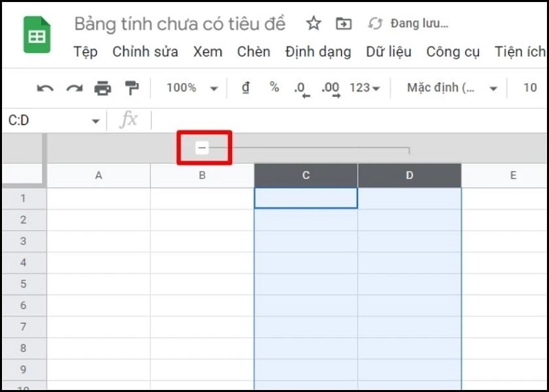
Task: Open the Tệp menu
Action: click(x=85, y=52)
